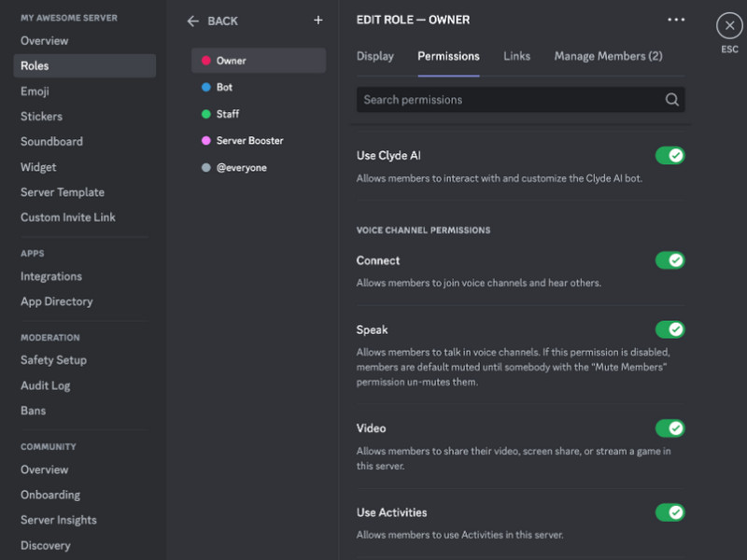The image size is (747, 560).
Task: Click the Use Activities label
Action: pyautogui.click(x=391, y=512)
